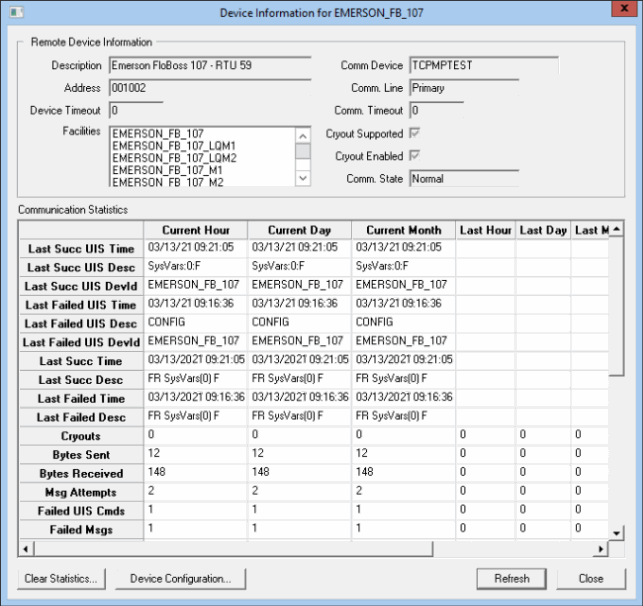The image size is (643, 606).
Task: Click Facilities list scroll down arrow
Action: (x=303, y=178)
